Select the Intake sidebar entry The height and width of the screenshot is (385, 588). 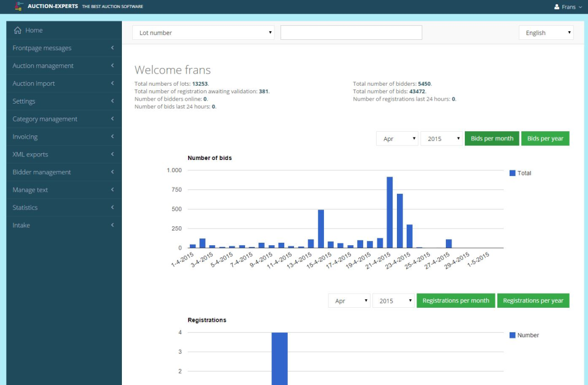tap(21, 225)
